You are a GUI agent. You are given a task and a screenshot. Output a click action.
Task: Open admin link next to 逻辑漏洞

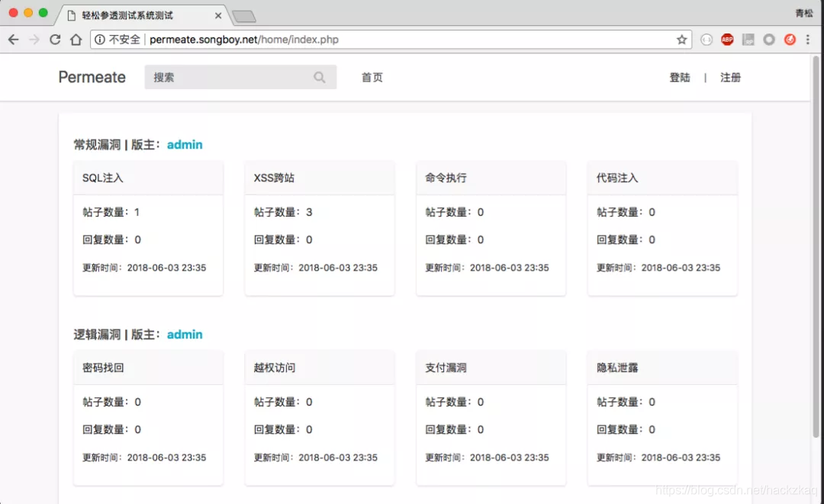(x=185, y=335)
